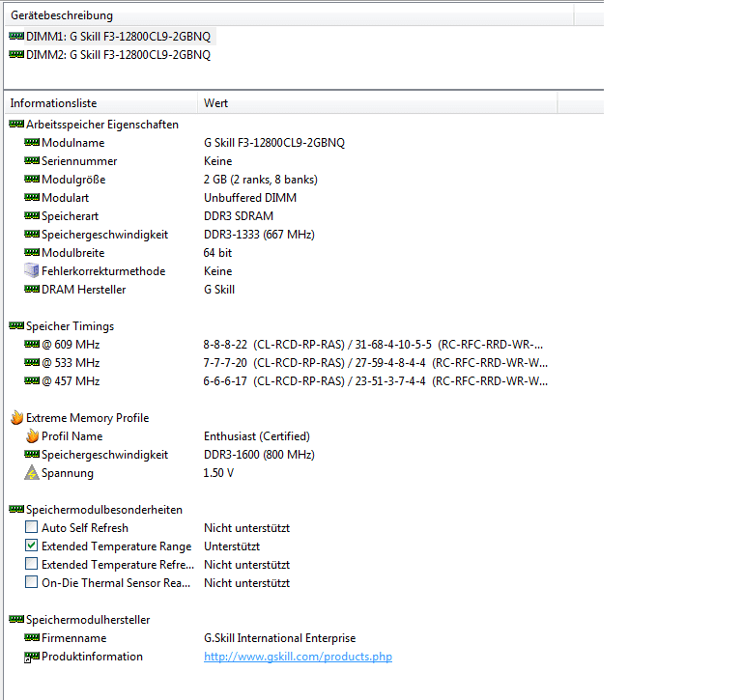Toggle the Extended Temperature Range checkbox

31,546
